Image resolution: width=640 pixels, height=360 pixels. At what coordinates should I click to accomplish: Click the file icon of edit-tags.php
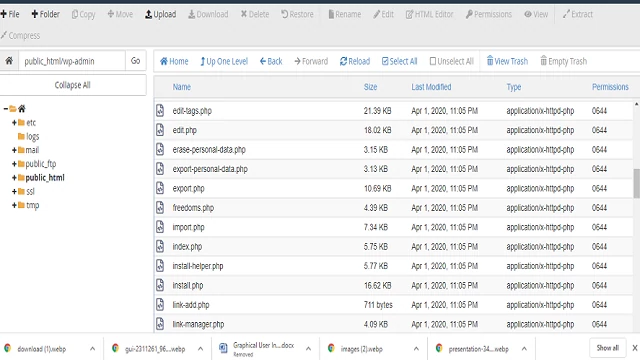coord(160,111)
